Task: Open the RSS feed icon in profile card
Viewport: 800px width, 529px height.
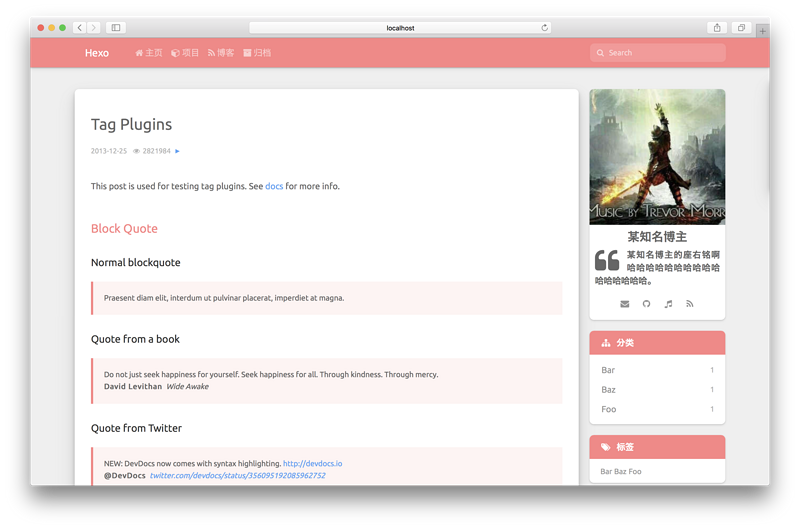Action: 690,304
